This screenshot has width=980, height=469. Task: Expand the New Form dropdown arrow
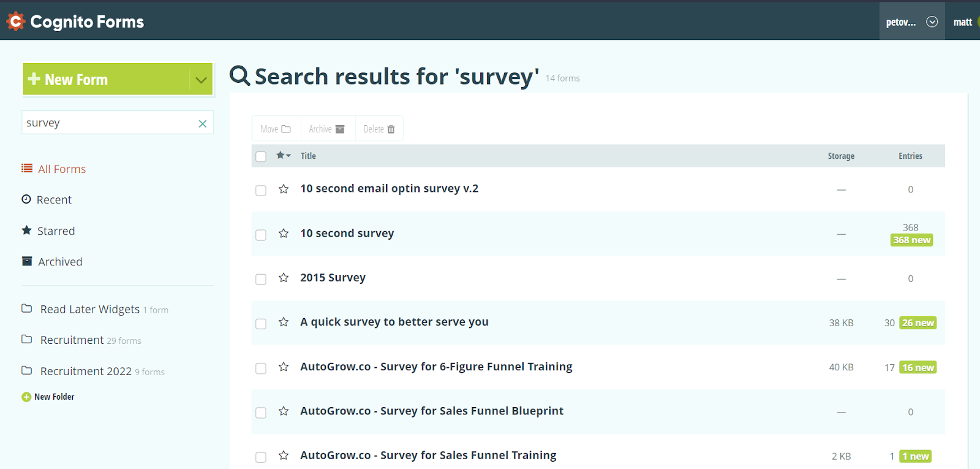pos(201,78)
